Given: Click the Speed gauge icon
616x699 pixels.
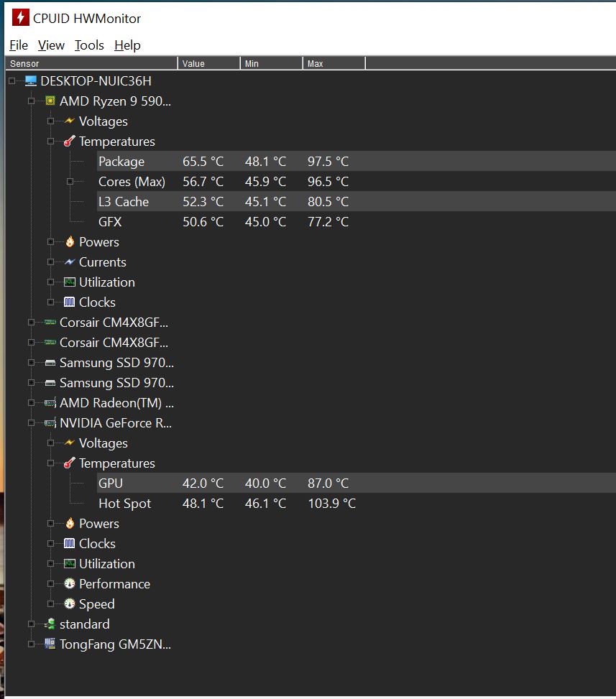Looking at the screenshot, I should coord(70,603).
